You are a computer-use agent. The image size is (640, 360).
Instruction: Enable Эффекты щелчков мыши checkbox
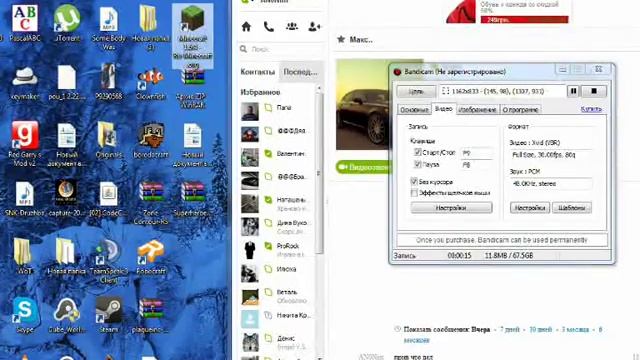414,193
